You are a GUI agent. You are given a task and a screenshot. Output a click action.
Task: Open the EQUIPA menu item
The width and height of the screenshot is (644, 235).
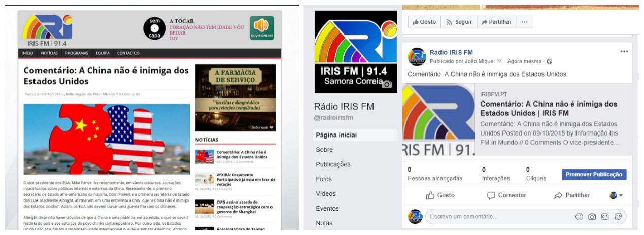tap(103, 53)
